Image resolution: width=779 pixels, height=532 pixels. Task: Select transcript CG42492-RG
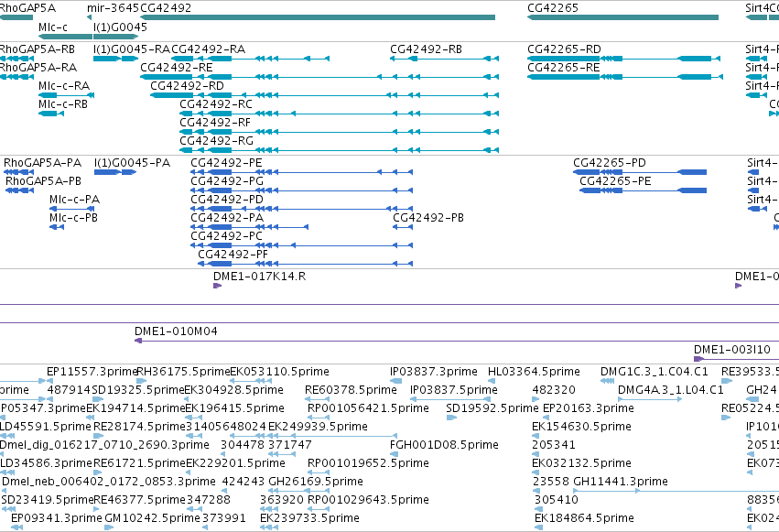point(340,150)
